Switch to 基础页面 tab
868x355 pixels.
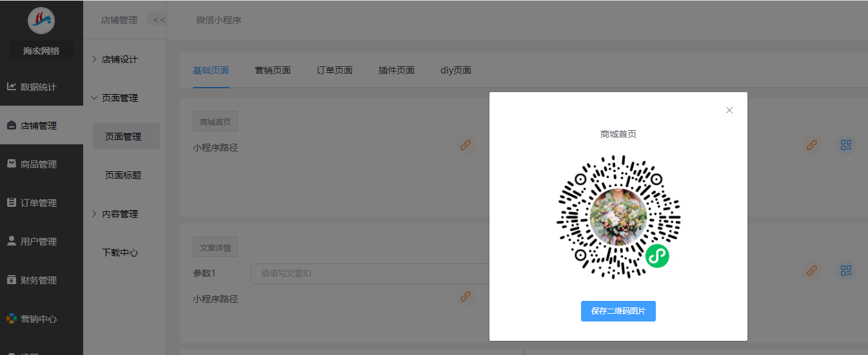click(x=211, y=70)
